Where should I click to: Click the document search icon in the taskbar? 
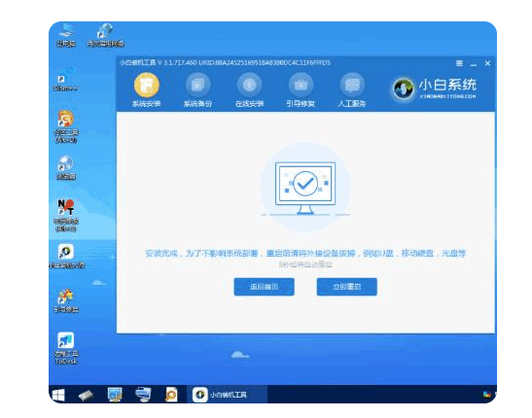[x=171, y=395]
